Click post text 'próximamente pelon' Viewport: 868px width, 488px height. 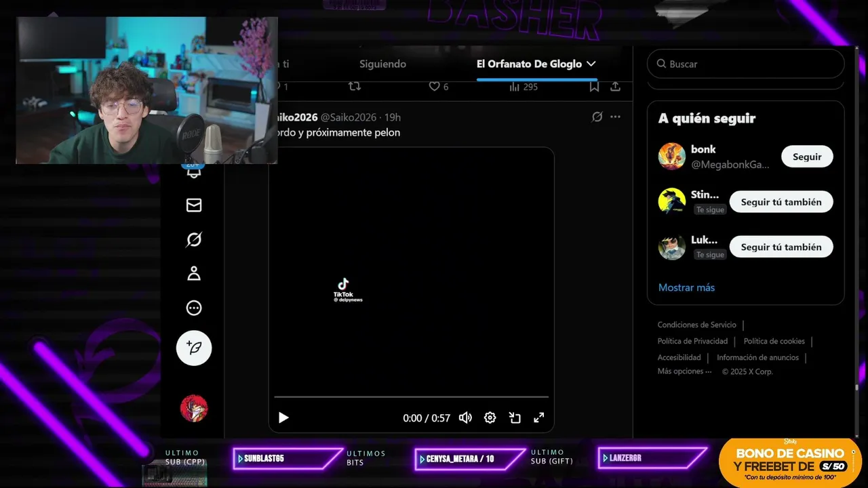[353, 132]
